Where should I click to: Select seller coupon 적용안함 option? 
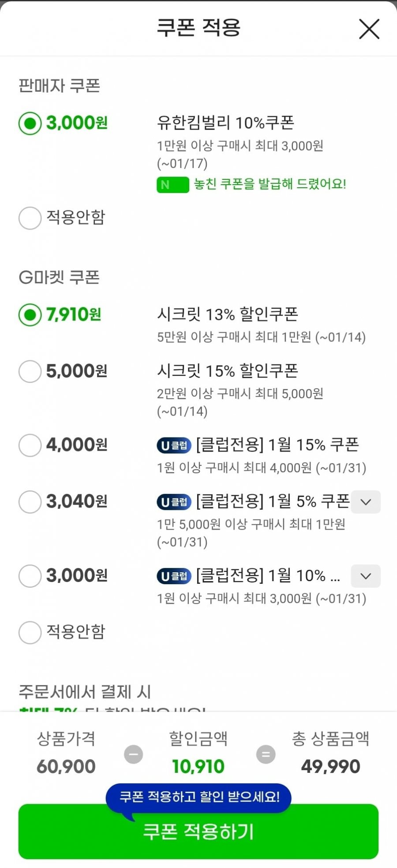(x=30, y=218)
